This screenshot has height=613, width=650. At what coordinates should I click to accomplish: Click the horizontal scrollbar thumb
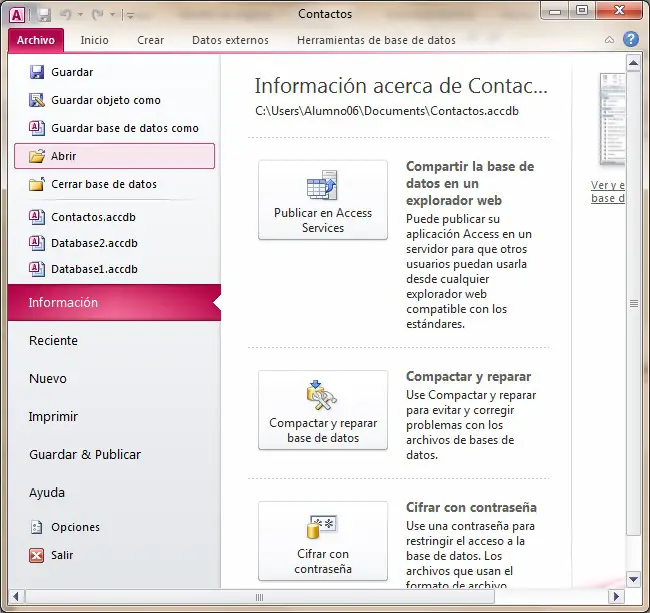coord(260,597)
